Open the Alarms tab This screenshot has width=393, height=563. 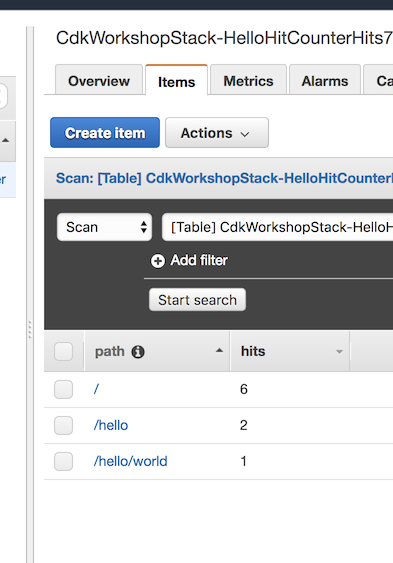(325, 81)
